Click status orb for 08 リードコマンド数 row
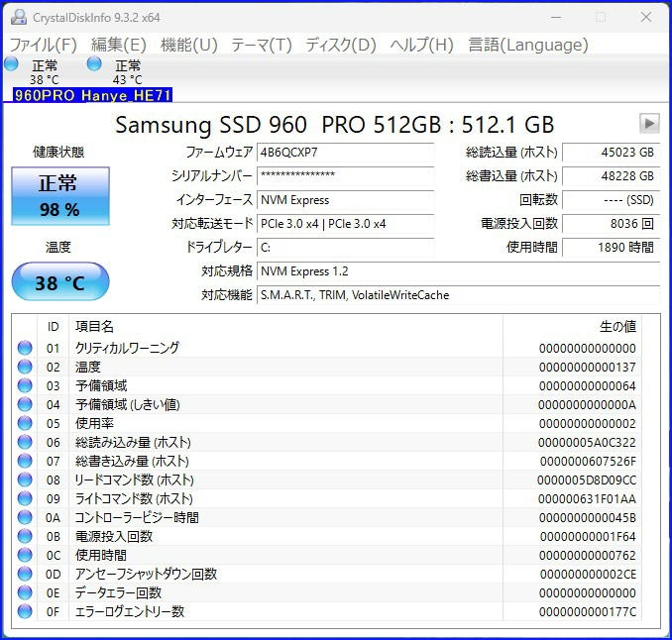 click(x=25, y=480)
